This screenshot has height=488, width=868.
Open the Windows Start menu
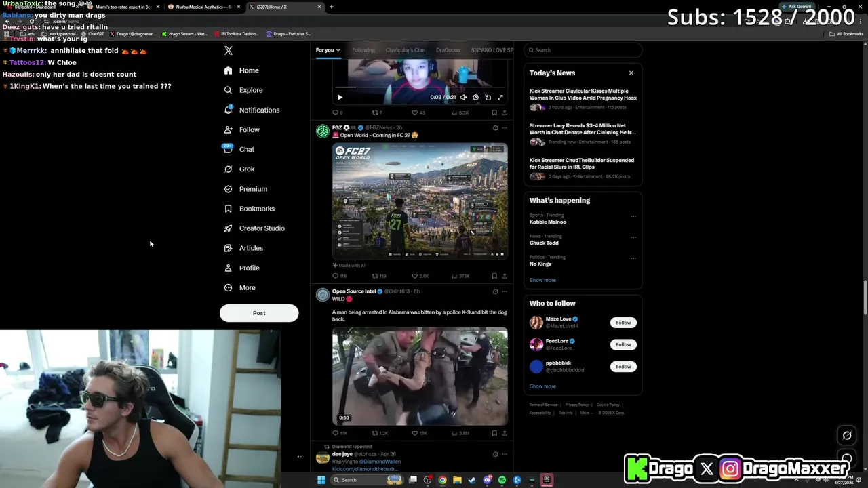(321, 480)
